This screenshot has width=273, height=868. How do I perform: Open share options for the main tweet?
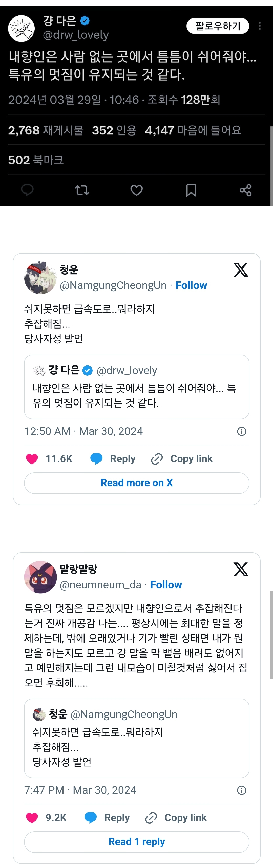click(x=246, y=190)
